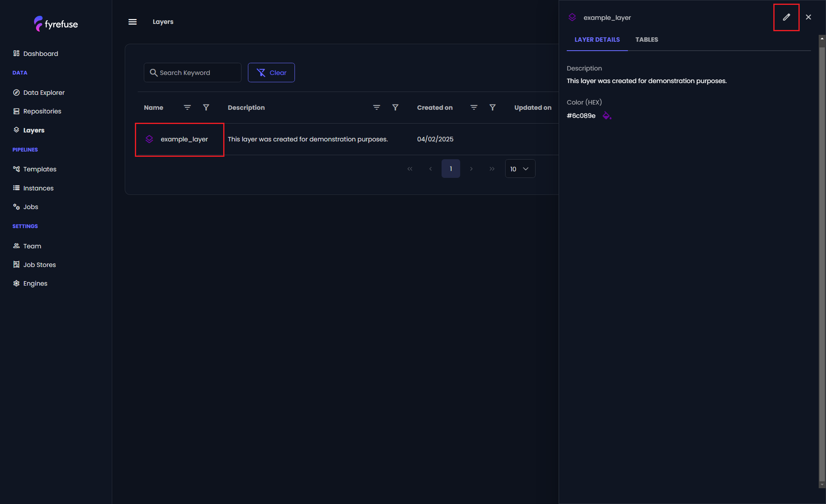Viewport: 826px width, 504px height.
Task: Sort by Name column
Action: [187, 107]
